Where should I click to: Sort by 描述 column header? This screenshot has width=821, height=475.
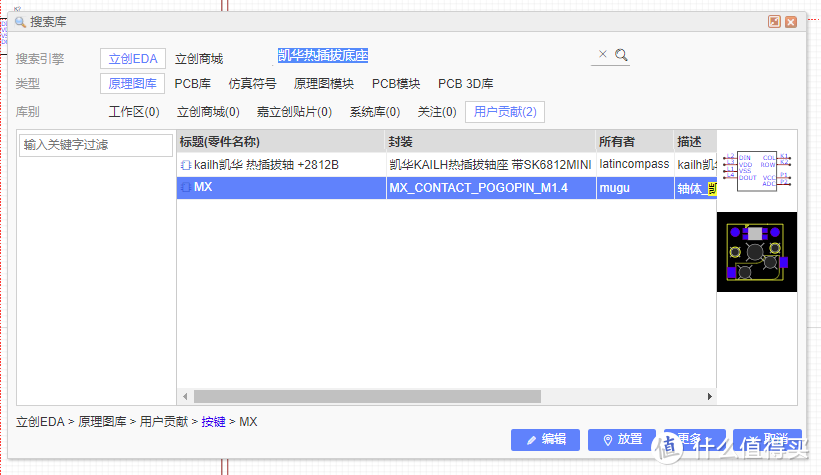695,142
